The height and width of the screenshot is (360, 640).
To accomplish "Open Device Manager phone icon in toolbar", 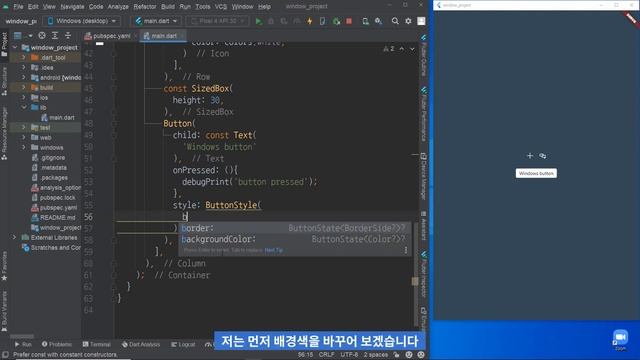I will coord(365,21).
